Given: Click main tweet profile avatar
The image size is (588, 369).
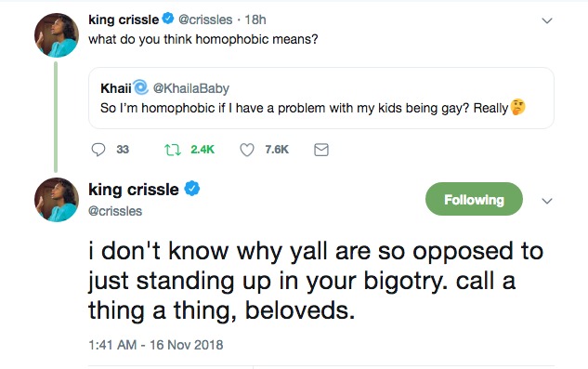Looking at the screenshot, I should 57,200.
